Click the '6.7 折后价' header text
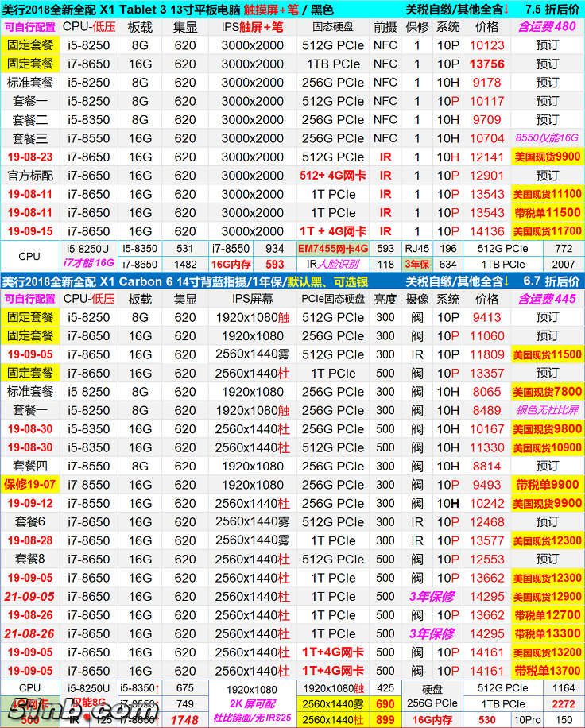This screenshot has width=585, height=728. [551, 281]
